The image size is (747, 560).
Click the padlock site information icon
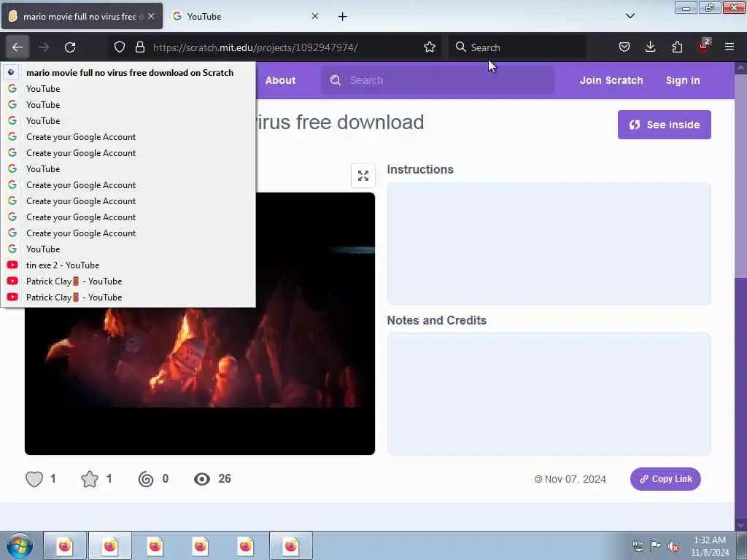coord(139,47)
